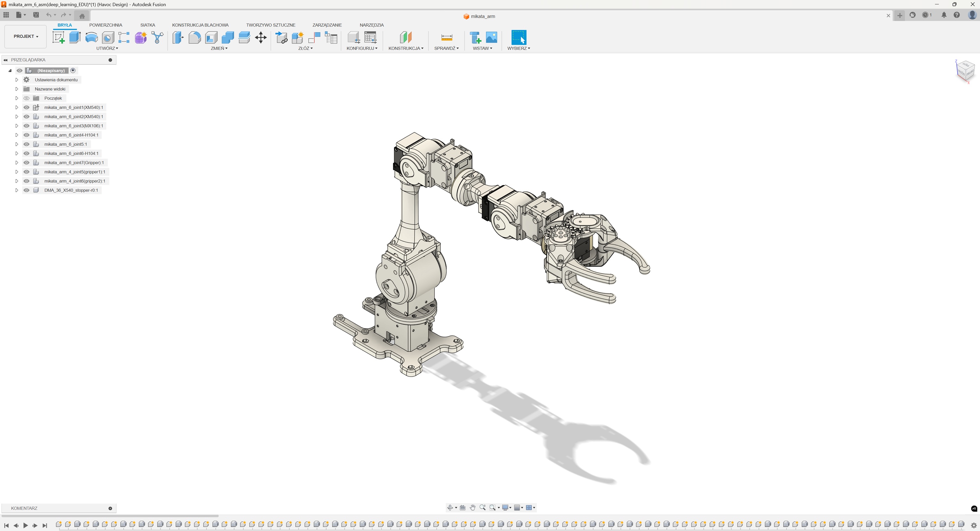Collapse the PRZEGLĄDARKA panel arrows
The height and width of the screenshot is (531, 980).
(x=6, y=60)
